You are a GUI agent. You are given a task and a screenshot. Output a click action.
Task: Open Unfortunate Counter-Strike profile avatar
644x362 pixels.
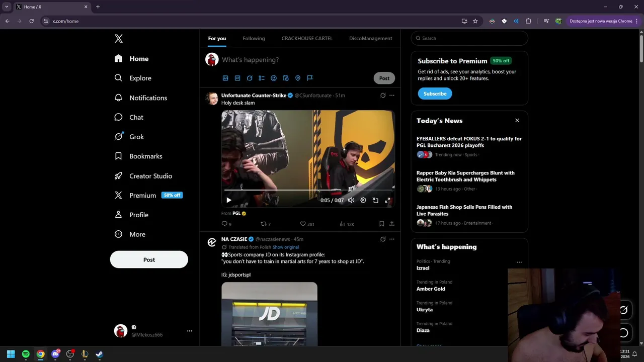pyautogui.click(x=212, y=98)
